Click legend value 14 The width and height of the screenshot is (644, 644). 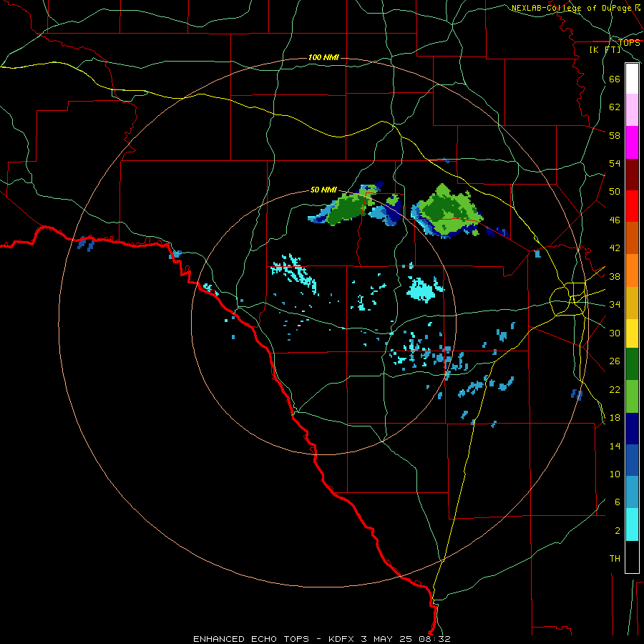(x=615, y=446)
